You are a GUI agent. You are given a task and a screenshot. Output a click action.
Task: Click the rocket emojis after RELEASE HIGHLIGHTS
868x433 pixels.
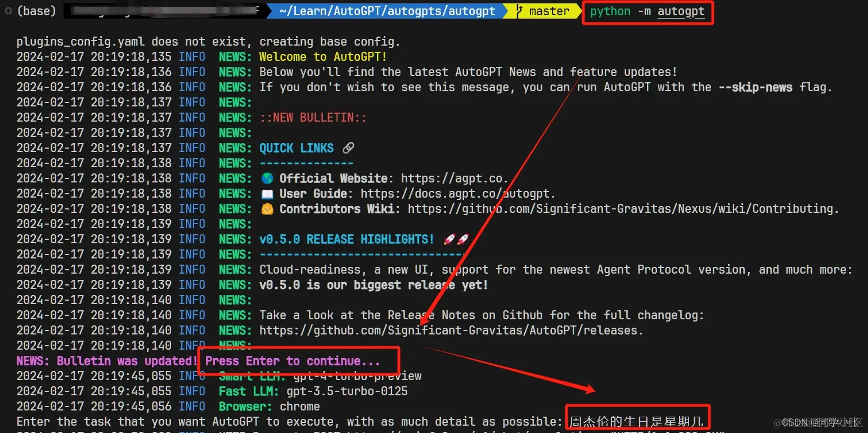(x=456, y=239)
